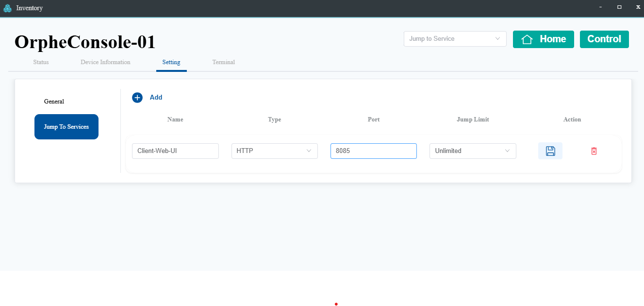Click the save floppy disk icon
The image size is (644, 306).
point(550,151)
